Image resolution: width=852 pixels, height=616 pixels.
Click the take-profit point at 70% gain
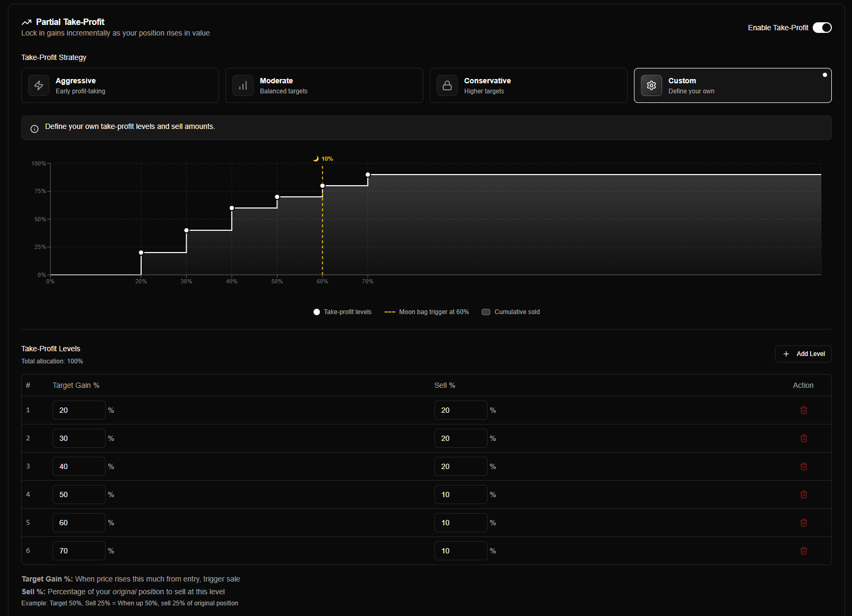point(368,175)
